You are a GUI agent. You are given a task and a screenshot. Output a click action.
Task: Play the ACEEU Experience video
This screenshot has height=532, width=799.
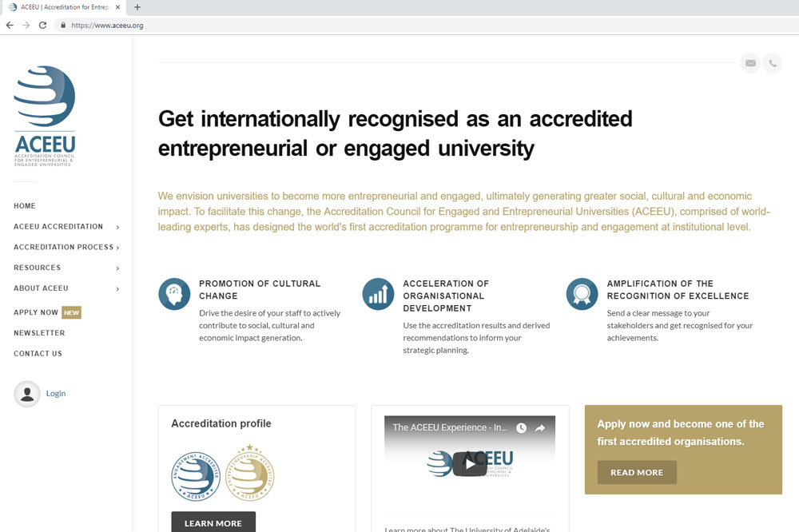tap(470, 464)
